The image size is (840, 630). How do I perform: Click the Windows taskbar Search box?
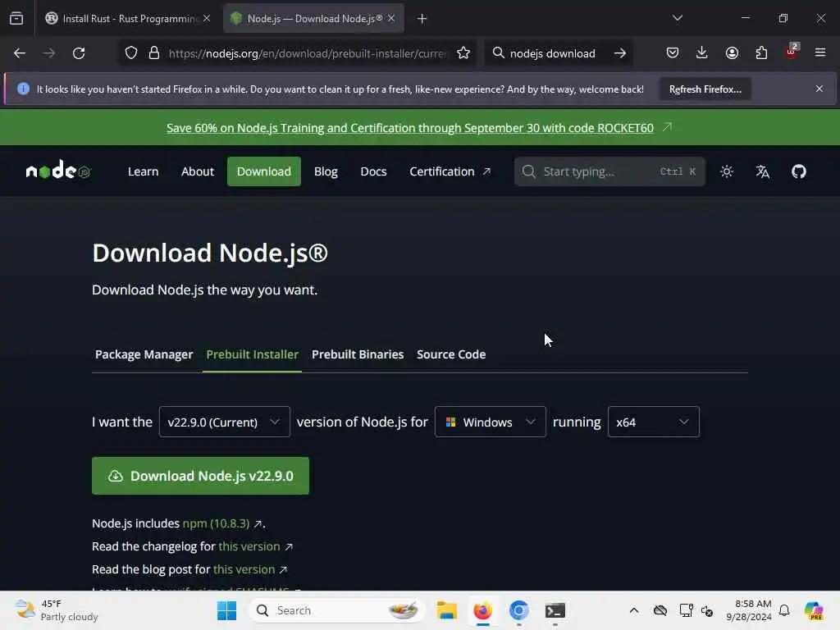coord(337,610)
